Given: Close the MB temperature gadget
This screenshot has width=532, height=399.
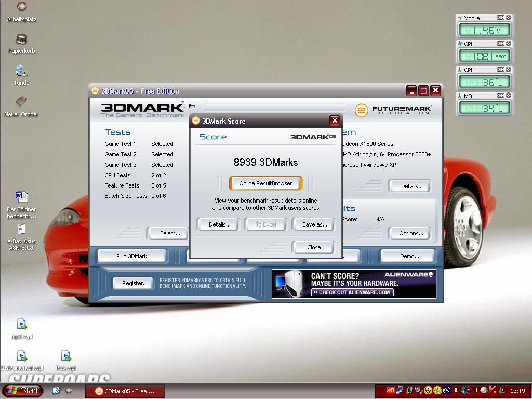Looking at the screenshot, I should point(508,96).
